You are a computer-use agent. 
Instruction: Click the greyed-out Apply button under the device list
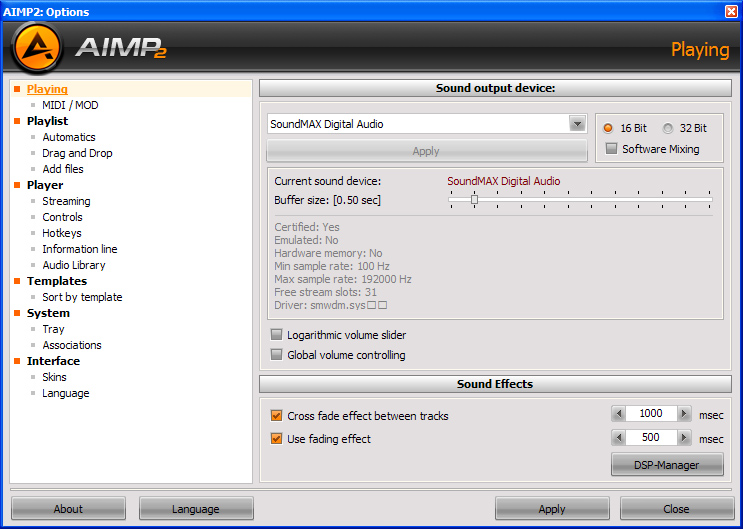point(426,151)
